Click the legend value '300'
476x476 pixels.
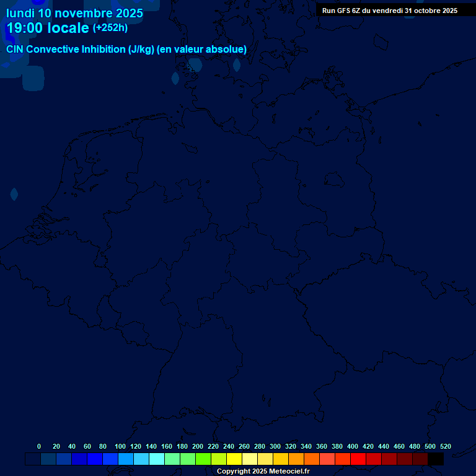[275, 446]
